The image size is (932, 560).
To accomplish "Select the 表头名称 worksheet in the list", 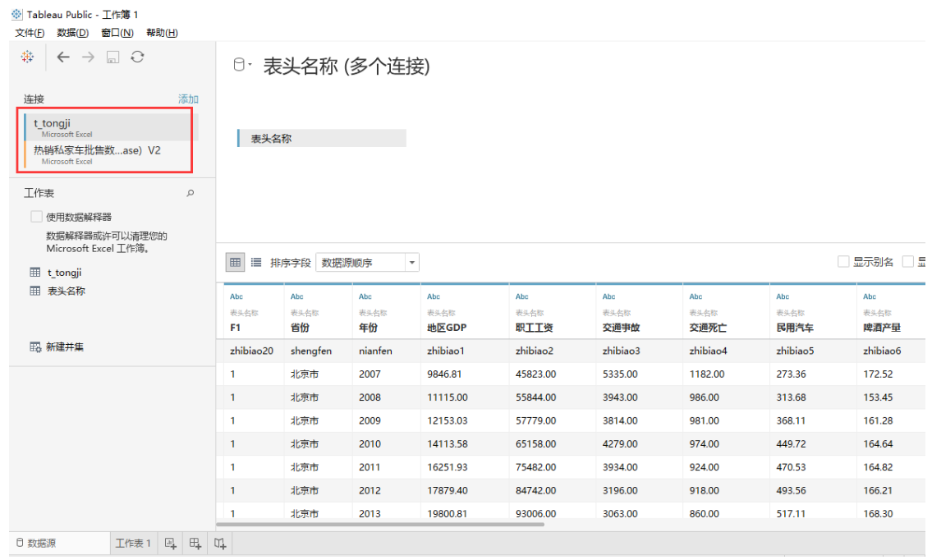I will coord(67,291).
